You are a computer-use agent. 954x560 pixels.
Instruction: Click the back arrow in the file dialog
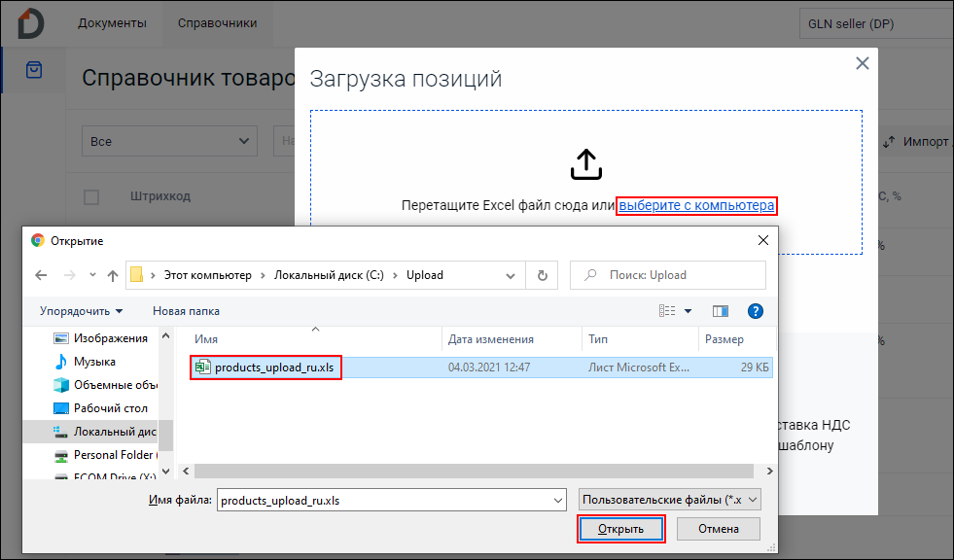pyautogui.click(x=41, y=275)
